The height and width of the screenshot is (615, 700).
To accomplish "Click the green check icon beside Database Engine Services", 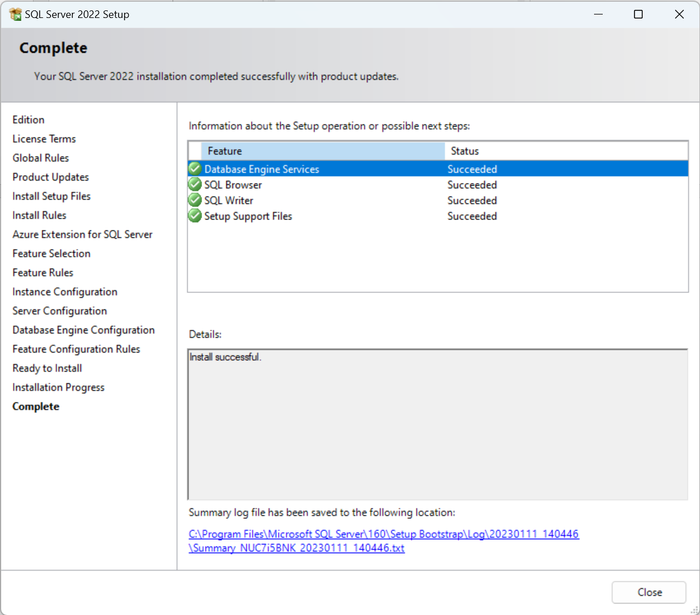I will 195,169.
